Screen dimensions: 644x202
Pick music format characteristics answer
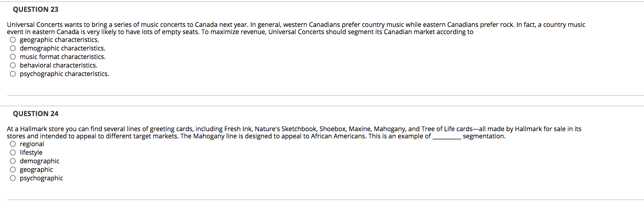[13, 57]
